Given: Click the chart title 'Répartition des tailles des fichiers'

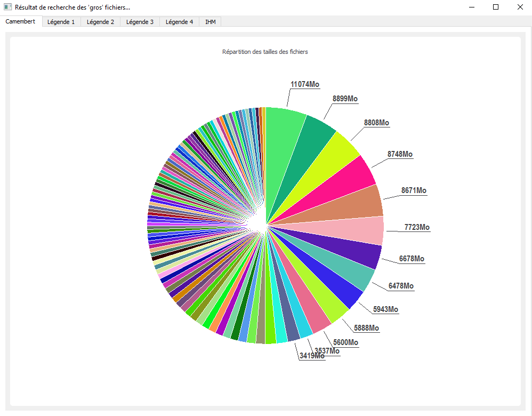Looking at the screenshot, I should click(265, 52).
